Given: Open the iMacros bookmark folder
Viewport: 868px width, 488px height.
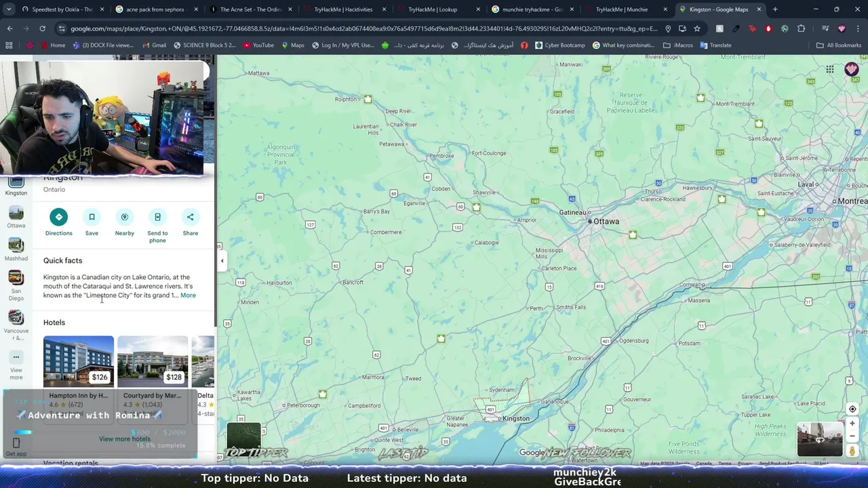Looking at the screenshot, I should point(677,45).
